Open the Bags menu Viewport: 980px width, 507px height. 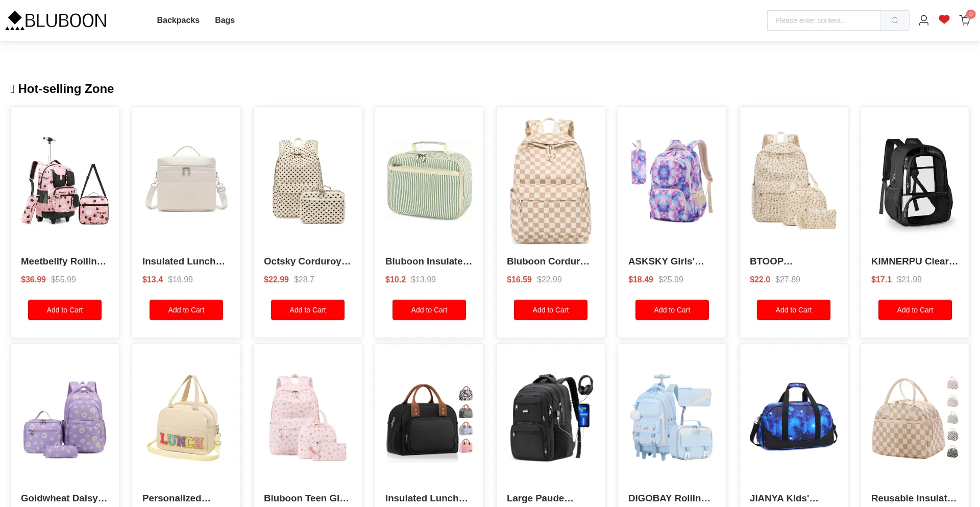click(x=225, y=20)
